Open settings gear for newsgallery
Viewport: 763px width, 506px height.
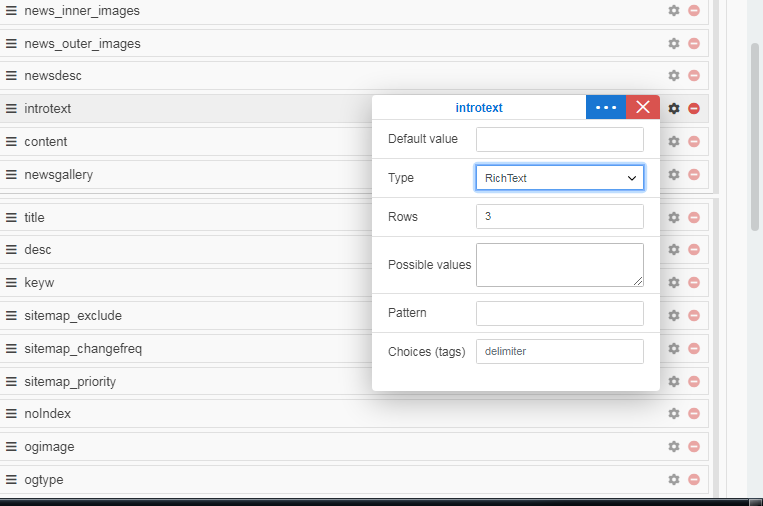[x=674, y=174]
